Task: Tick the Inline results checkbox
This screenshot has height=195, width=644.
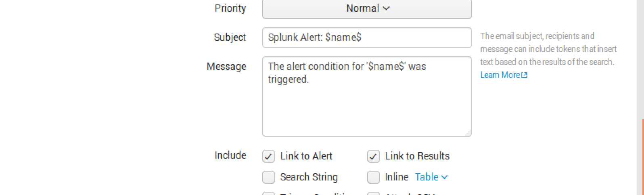Action: 374,177
